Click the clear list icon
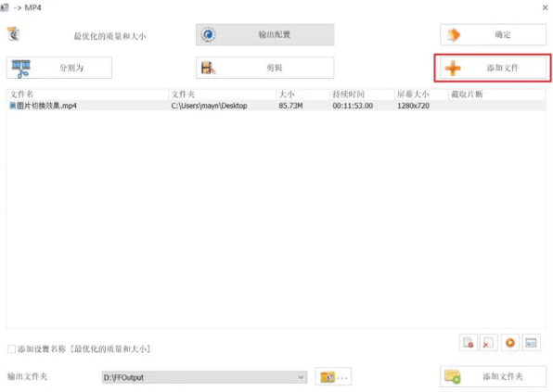The image size is (553, 392). (x=488, y=342)
